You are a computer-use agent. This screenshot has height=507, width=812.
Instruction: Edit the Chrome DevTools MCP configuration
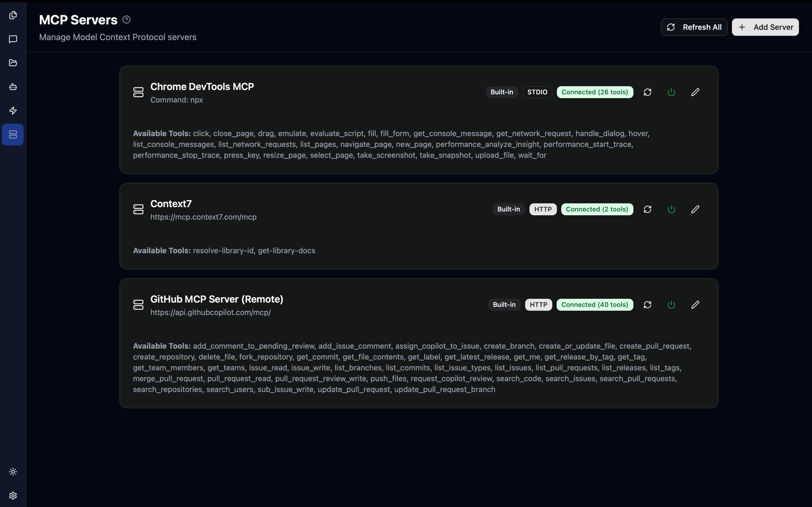[695, 92]
